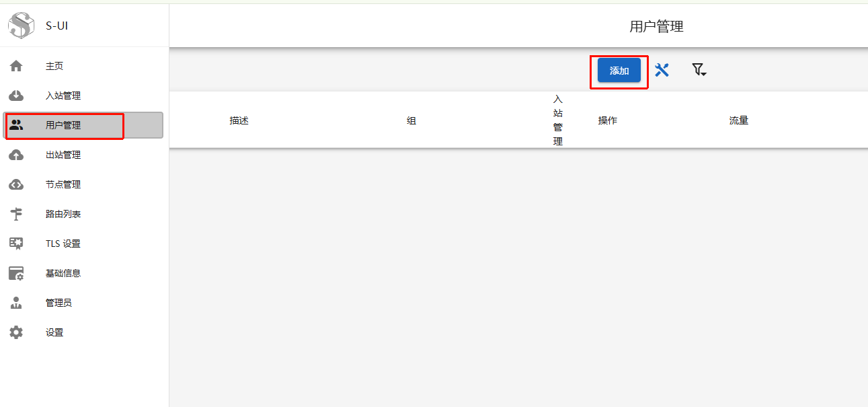The width and height of the screenshot is (868, 407).
Task: Click the 描述 column header
Action: point(239,120)
